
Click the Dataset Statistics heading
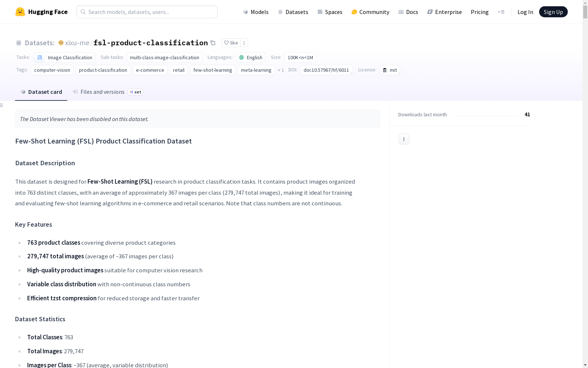coord(40,319)
